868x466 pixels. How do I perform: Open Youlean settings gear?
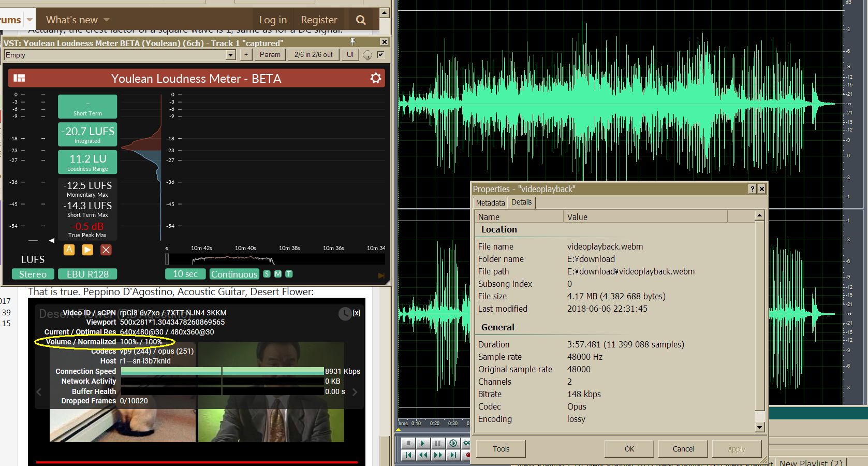(376, 78)
